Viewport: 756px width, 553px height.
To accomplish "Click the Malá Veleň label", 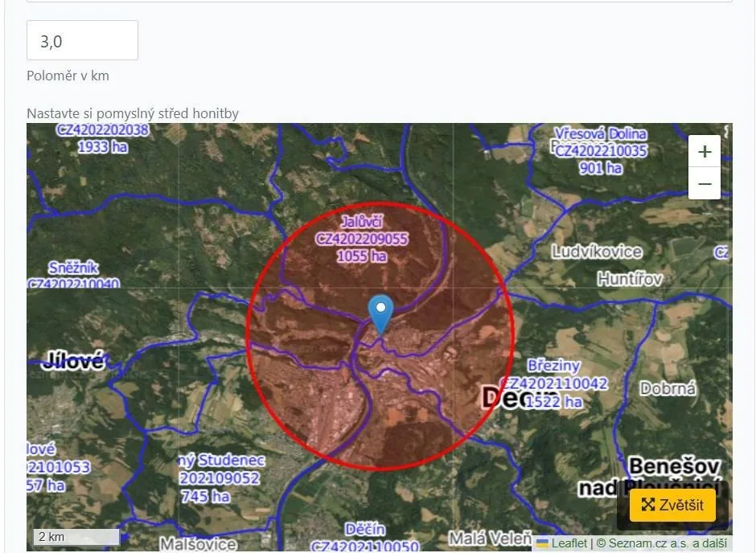I will [x=491, y=538].
